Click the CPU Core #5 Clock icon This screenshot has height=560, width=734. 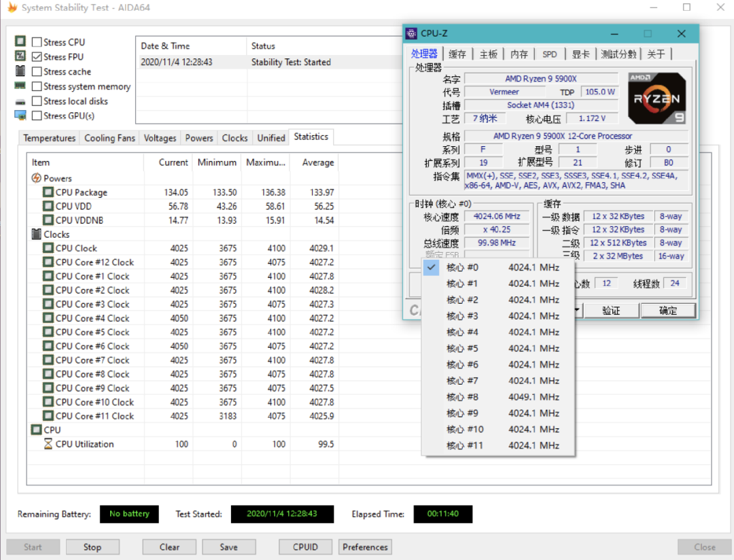click(x=48, y=332)
